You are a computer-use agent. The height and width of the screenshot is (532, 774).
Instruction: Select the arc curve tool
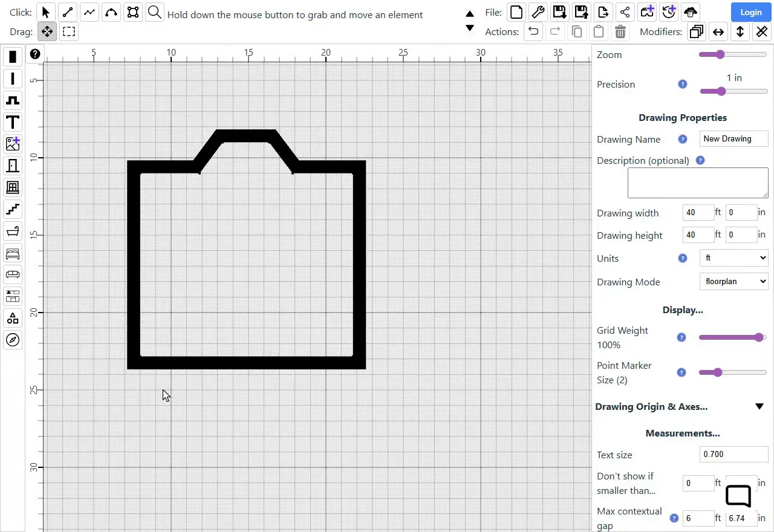pyautogui.click(x=111, y=12)
